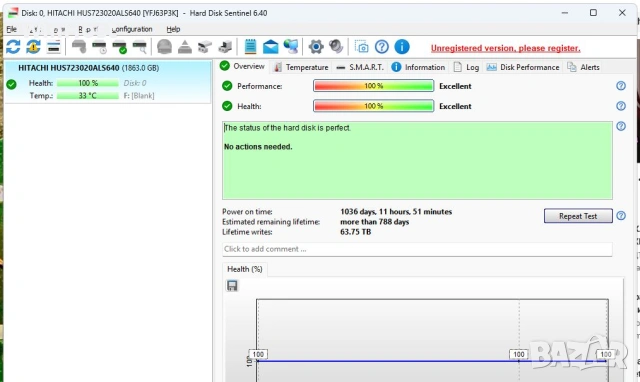Screen dimensions: 640x382
Task: Click the help icon beside status text box
Action: [621, 126]
